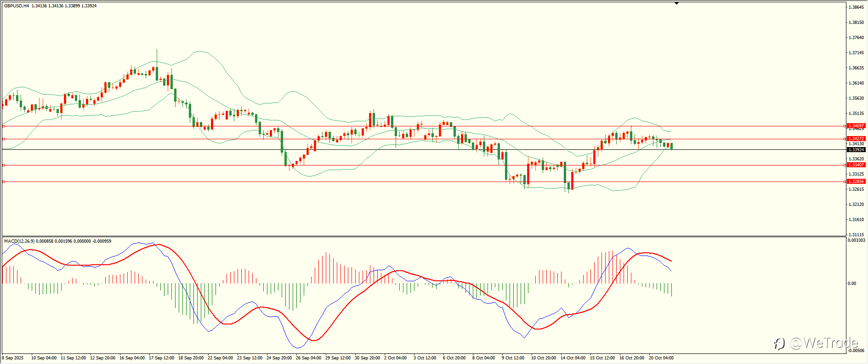Image resolution: width=868 pixels, height=364 pixels.
Task: Click the 16 Oct 20:00 time label
Action: [x=632, y=358]
